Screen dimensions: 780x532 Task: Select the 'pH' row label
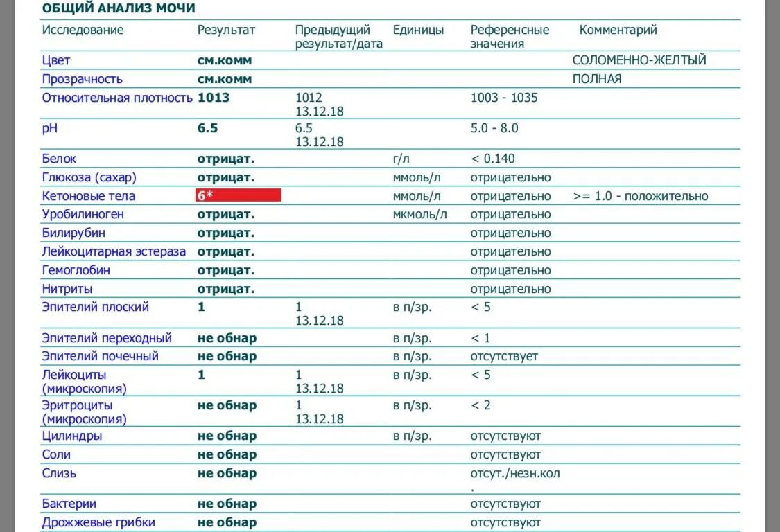[x=50, y=128]
